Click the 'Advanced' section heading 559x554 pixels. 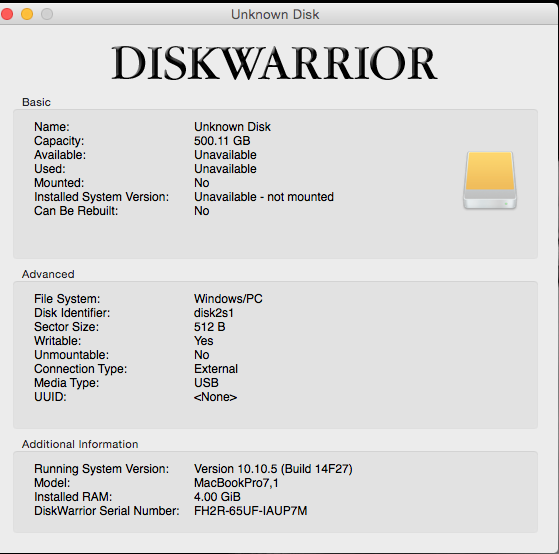[x=48, y=274]
